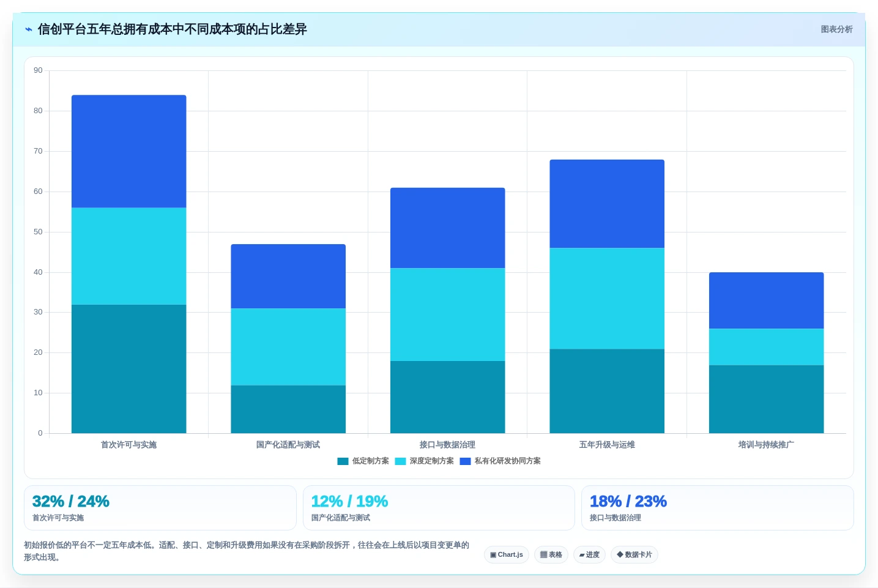Screen dimensions: 878x588
Task: Click the blue segment of 国产化适配与测试 bar
Action: pos(288,277)
